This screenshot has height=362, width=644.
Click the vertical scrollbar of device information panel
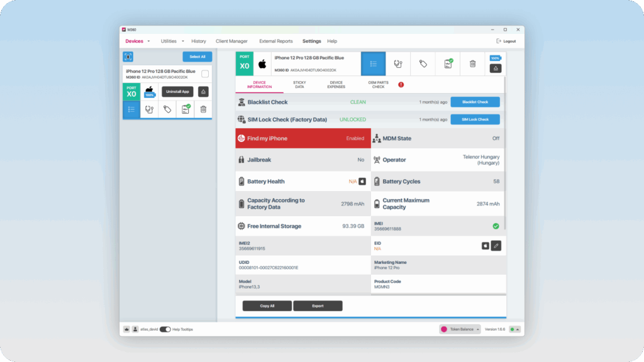click(x=504, y=153)
